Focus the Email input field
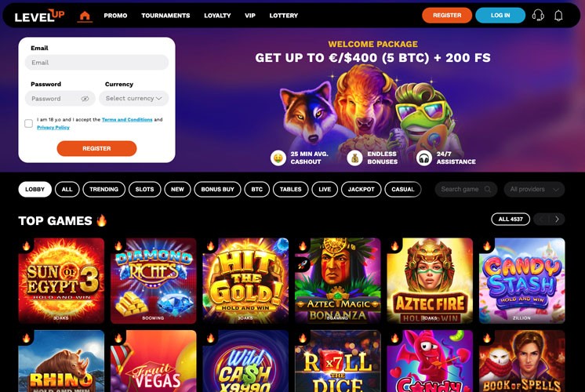Screen dimensions: 585x392 click(96, 63)
